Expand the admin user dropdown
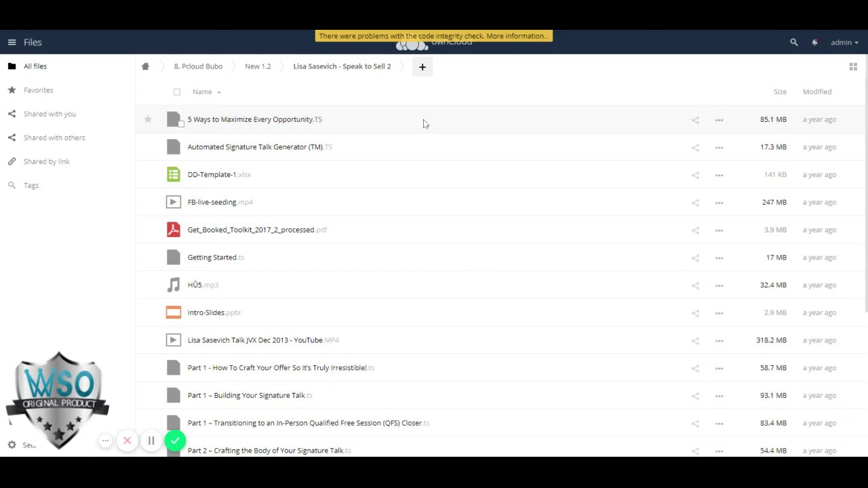 point(844,42)
